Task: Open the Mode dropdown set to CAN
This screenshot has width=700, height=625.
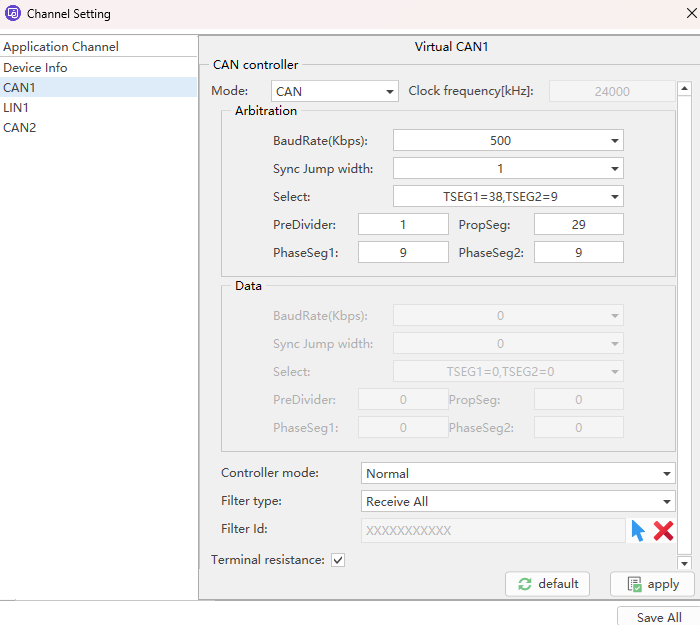Action: tap(334, 92)
